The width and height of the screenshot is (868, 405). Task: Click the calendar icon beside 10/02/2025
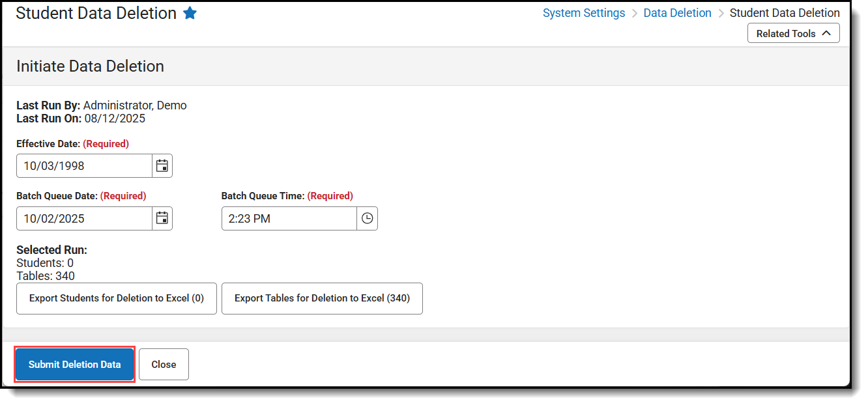click(162, 218)
